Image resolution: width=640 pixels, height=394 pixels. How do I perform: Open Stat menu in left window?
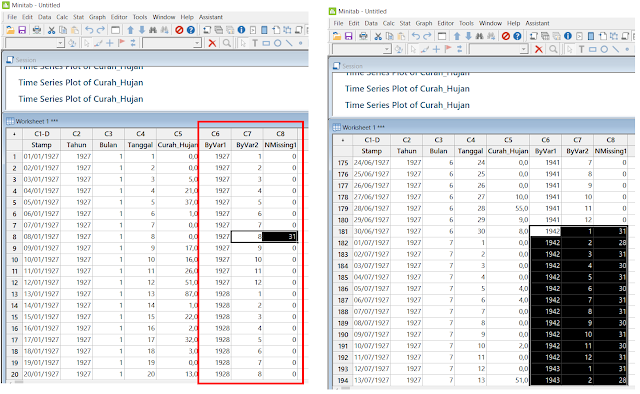78,17
